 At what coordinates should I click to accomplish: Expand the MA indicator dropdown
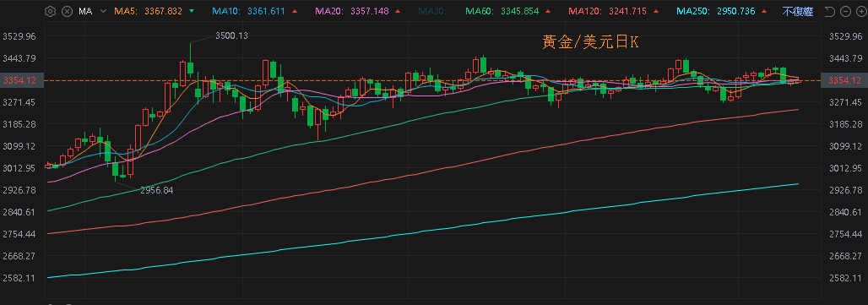pyautogui.click(x=103, y=11)
